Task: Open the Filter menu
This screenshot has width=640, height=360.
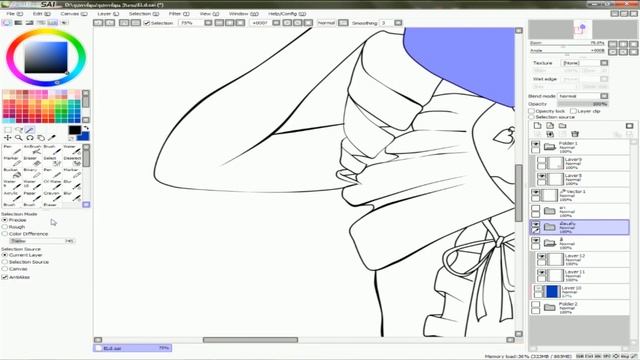Action: [179, 13]
